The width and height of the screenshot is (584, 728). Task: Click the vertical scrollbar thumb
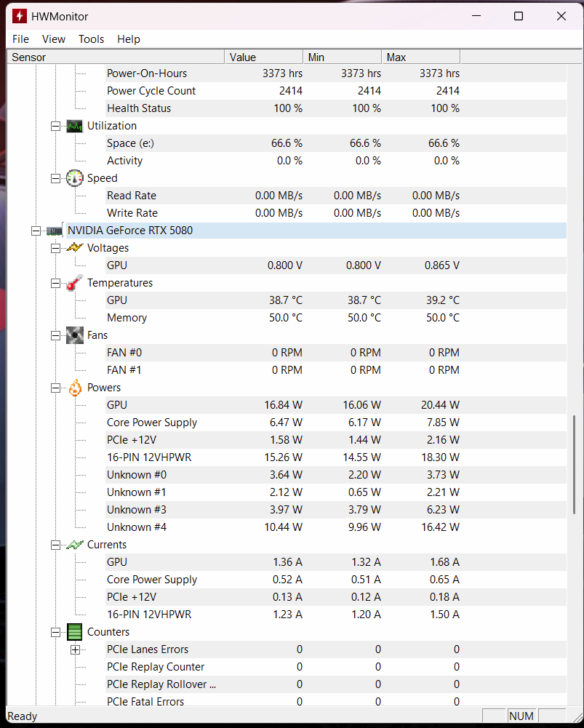(575, 464)
